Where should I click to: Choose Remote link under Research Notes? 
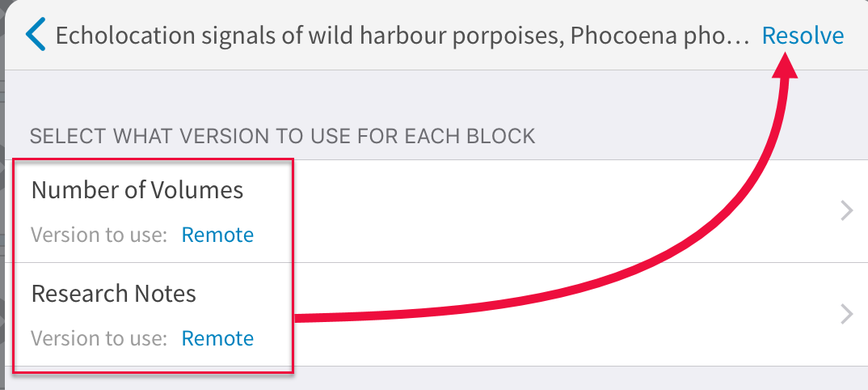[217, 337]
